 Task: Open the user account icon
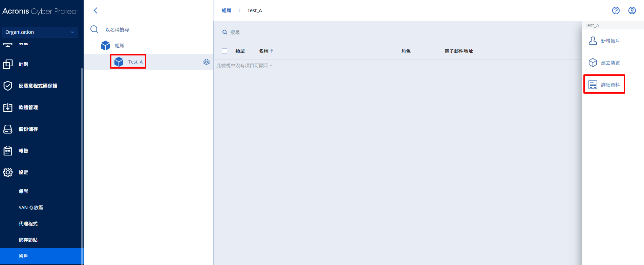coord(632,10)
